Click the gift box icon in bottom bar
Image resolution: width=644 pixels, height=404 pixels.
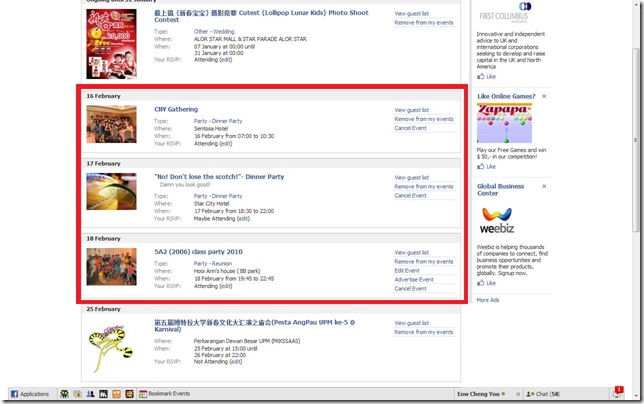[x=77, y=394]
